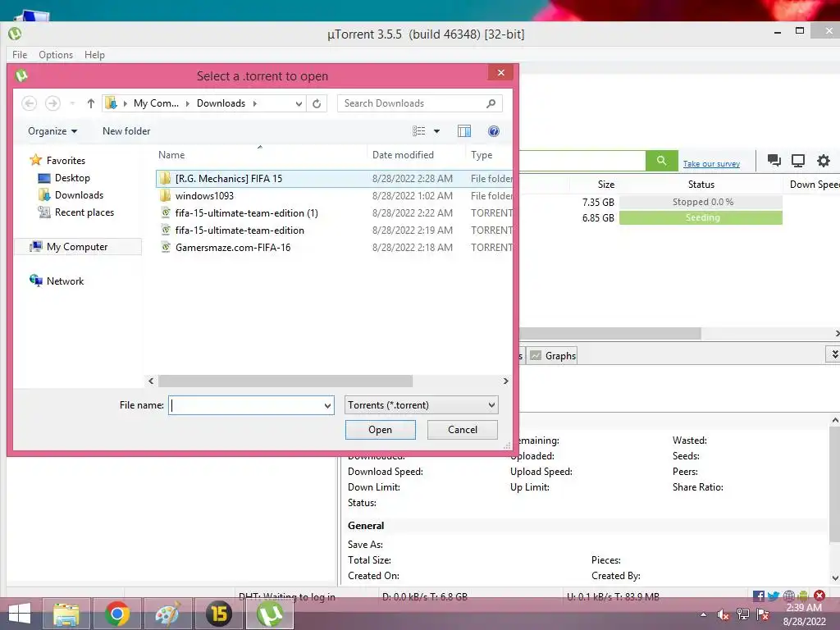Click the file list horizontal scrollbar
This screenshot has height=630, width=840.
[x=285, y=381]
